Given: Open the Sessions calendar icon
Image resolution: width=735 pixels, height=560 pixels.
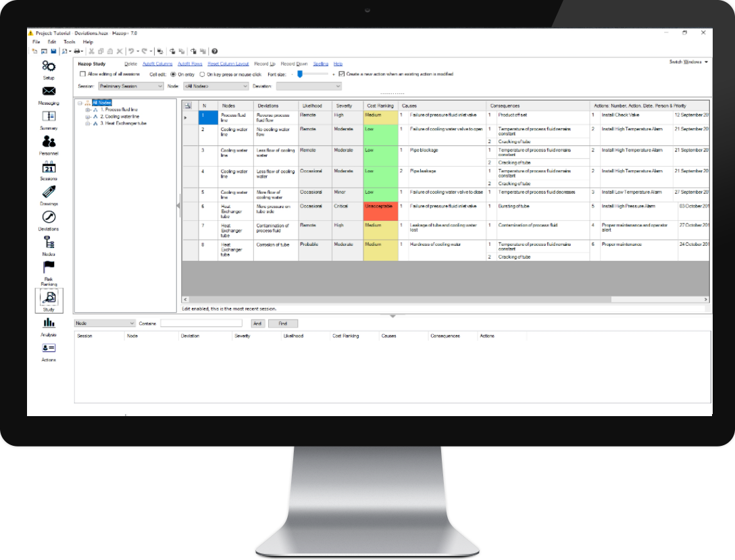Looking at the screenshot, I should coord(49,168).
